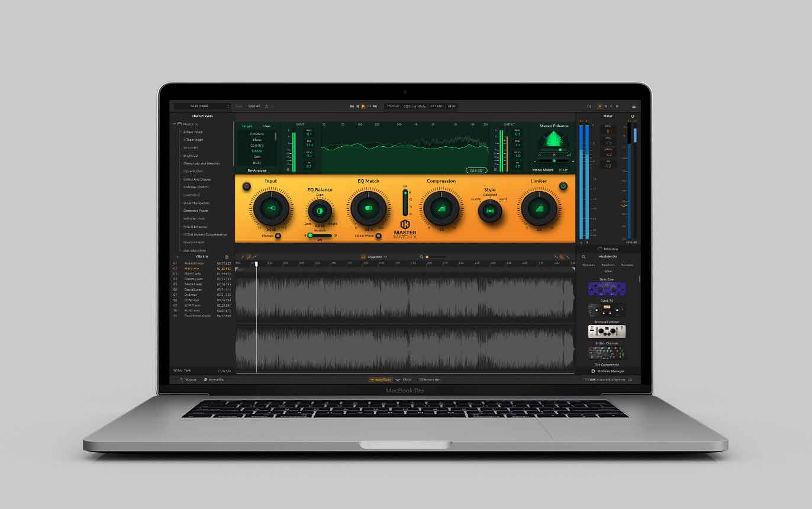Click the Stereo Enhance vectorscope display

pyautogui.click(x=554, y=140)
